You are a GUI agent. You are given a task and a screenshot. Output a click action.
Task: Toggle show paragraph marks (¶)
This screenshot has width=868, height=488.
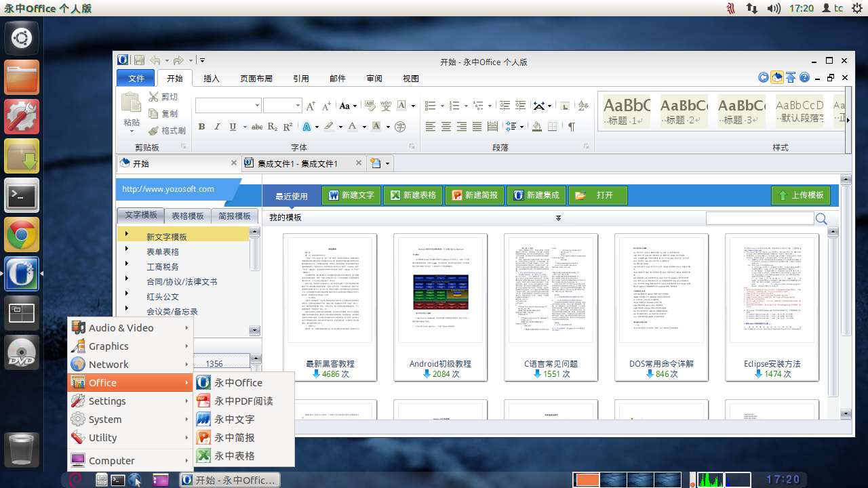(572, 127)
